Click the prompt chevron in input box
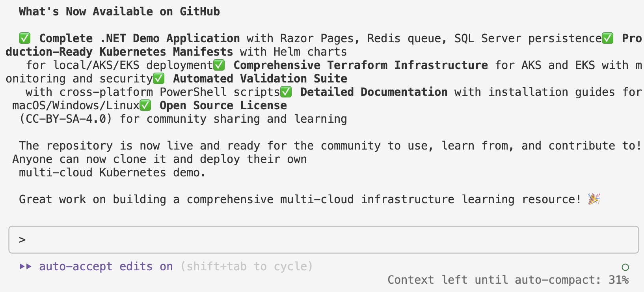 [x=22, y=240]
